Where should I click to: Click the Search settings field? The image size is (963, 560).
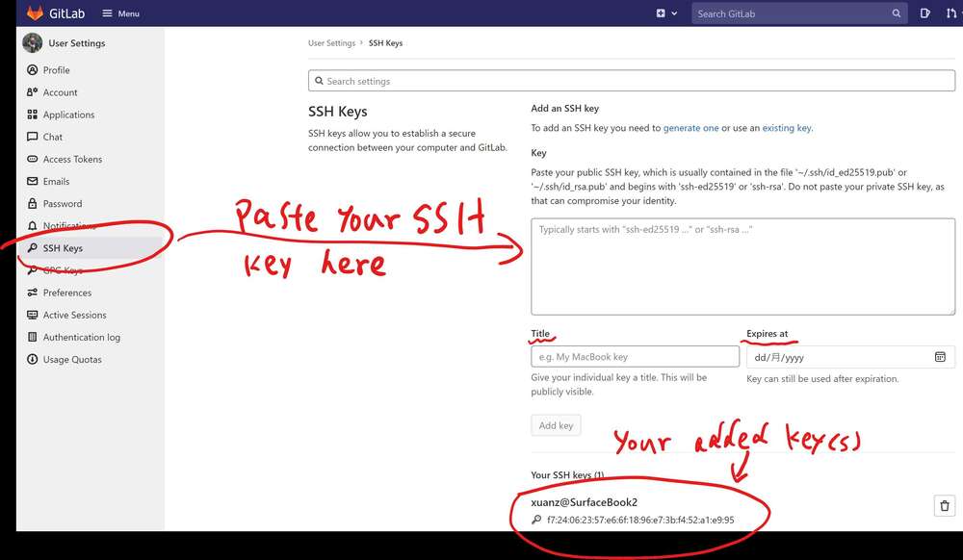[632, 81]
